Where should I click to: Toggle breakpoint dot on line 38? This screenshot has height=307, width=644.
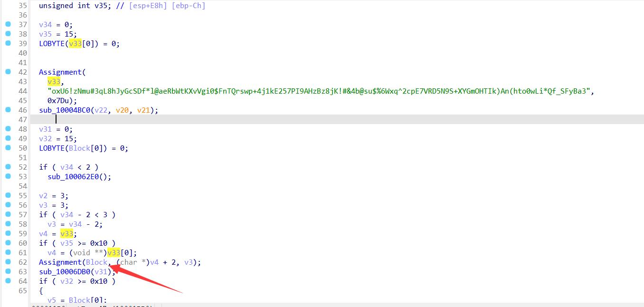click(8, 34)
